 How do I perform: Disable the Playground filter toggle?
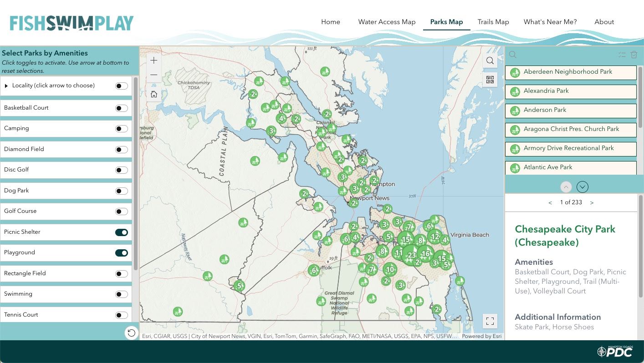pos(122,253)
